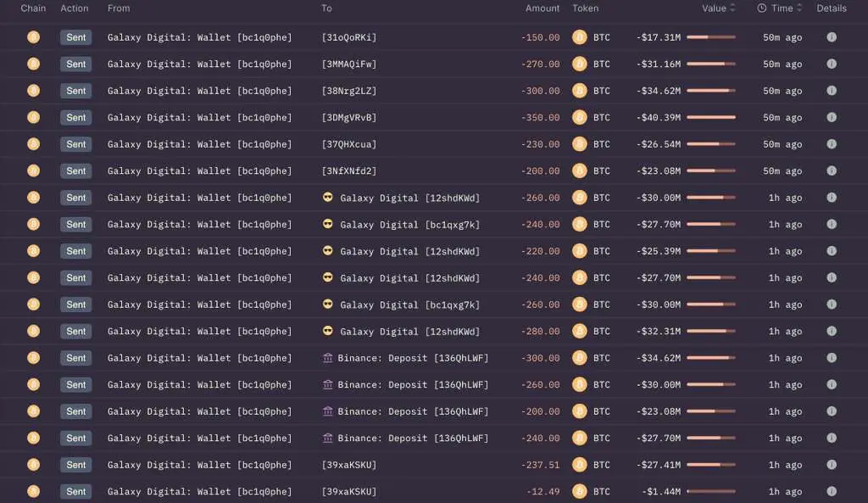Screen dimensions: 868x503
Task: Toggle the Time column sort arrows
Action: [798, 8]
